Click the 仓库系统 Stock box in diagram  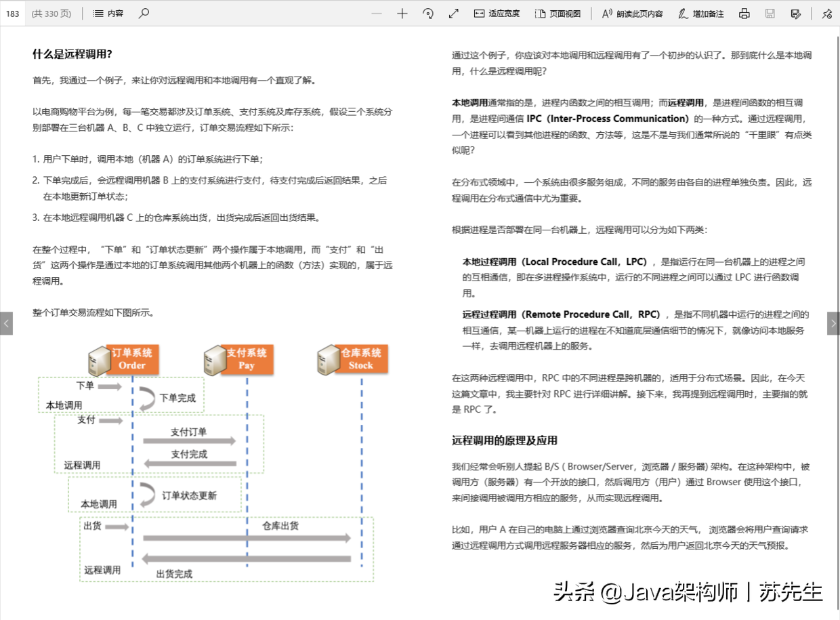point(361,359)
